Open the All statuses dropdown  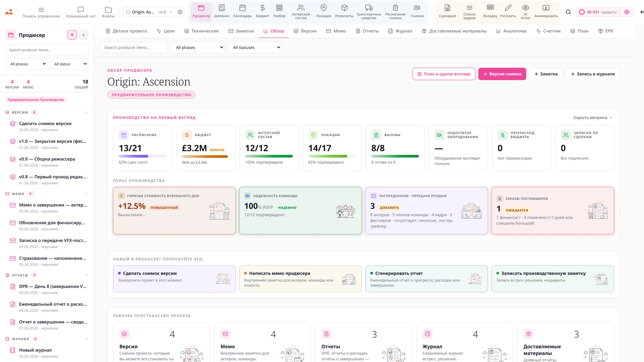[x=255, y=47]
